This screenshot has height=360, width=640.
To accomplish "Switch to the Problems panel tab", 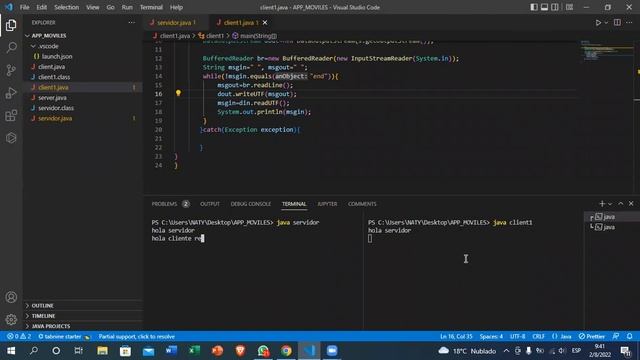I will tap(170, 204).
